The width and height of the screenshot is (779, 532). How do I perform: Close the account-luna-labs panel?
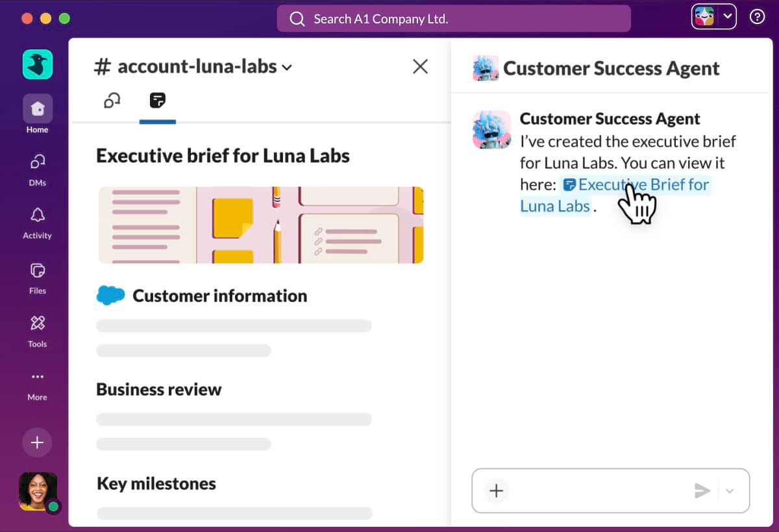click(421, 66)
